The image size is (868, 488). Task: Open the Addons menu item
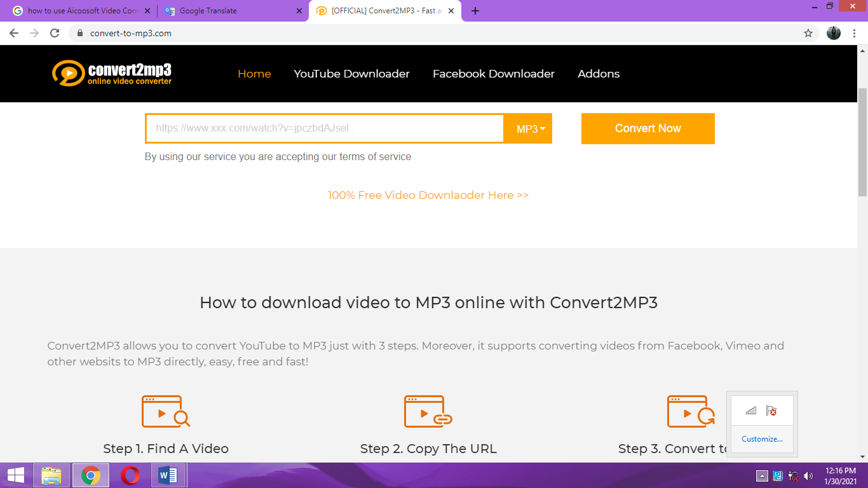click(x=599, y=74)
